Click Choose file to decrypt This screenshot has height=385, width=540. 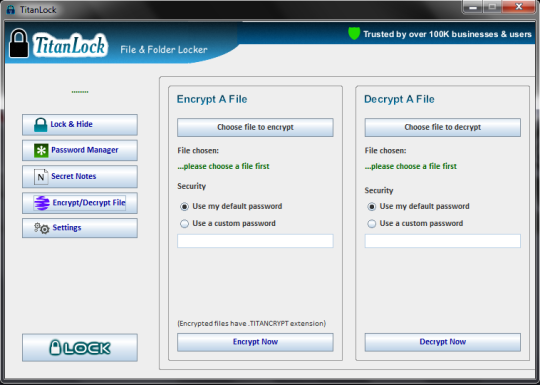pyautogui.click(x=443, y=127)
